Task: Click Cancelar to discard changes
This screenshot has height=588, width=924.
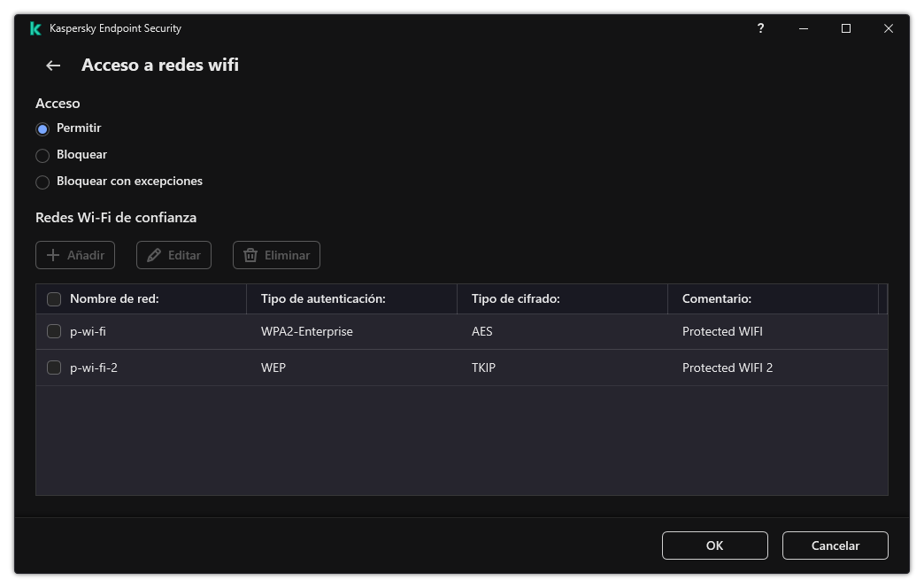Action: click(835, 545)
